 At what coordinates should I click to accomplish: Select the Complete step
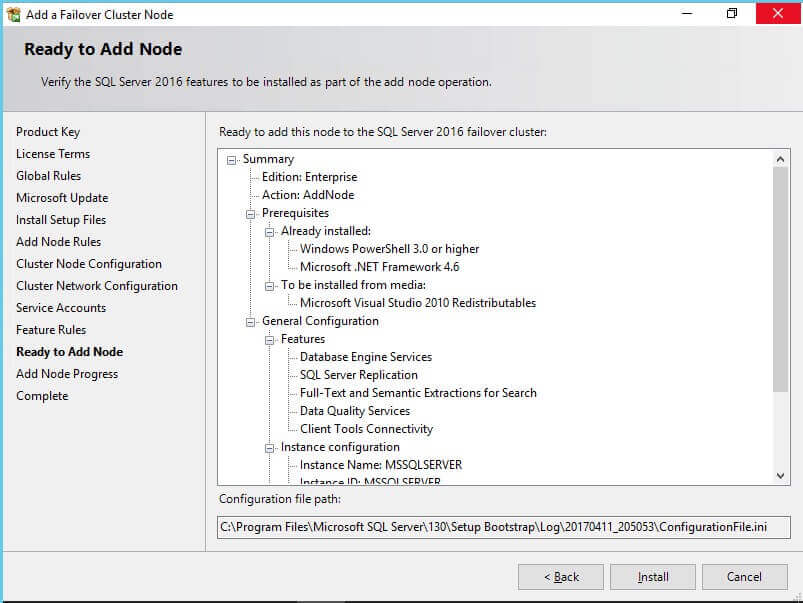click(42, 396)
